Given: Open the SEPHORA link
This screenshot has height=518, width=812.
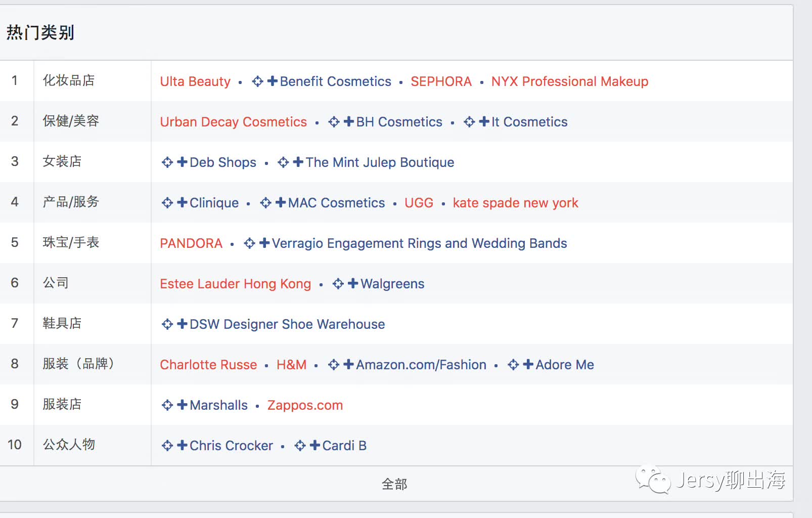Looking at the screenshot, I should coord(441,81).
